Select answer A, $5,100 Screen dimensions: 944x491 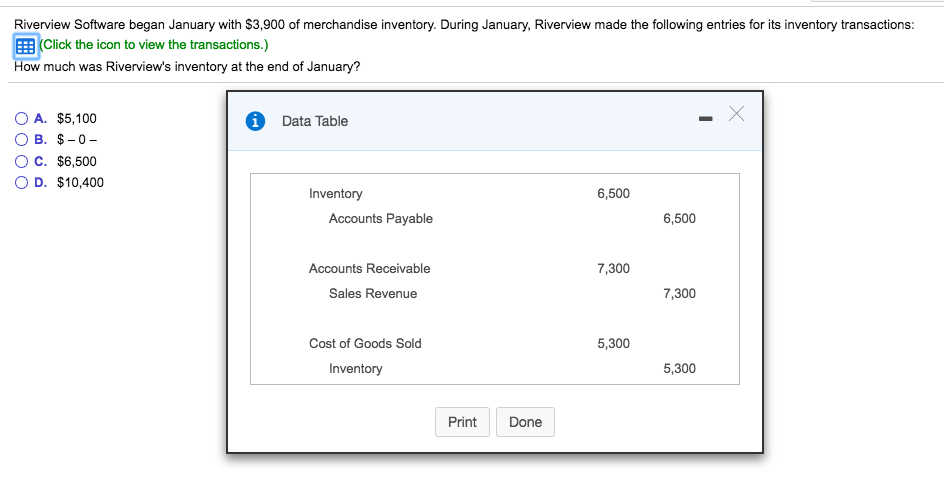pos(22,119)
